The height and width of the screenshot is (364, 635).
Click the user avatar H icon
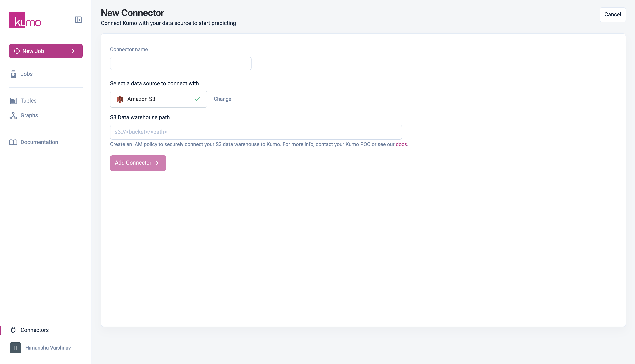pyautogui.click(x=15, y=348)
